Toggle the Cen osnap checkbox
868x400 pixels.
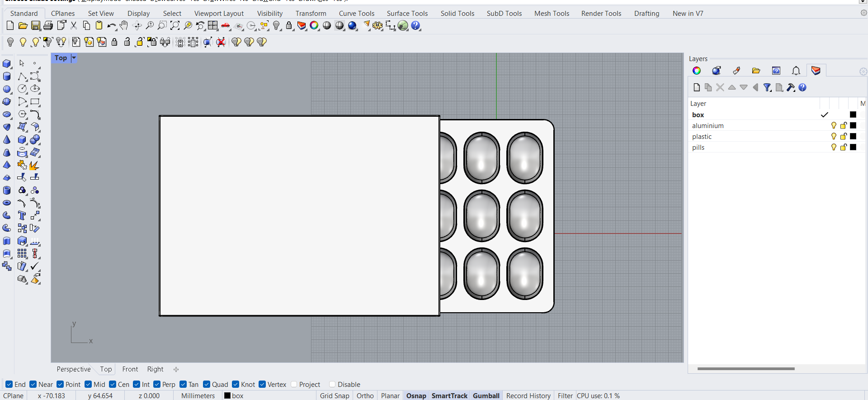click(x=113, y=384)
